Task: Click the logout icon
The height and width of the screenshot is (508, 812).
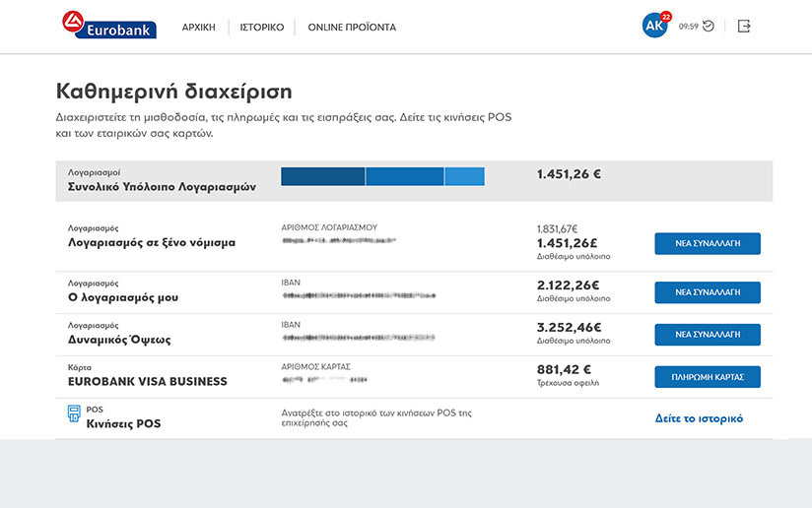Action: point(744,26)
